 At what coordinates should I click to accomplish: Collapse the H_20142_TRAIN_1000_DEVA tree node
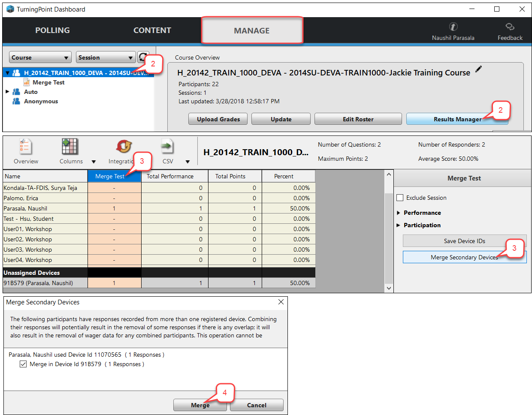pos(7,73)
